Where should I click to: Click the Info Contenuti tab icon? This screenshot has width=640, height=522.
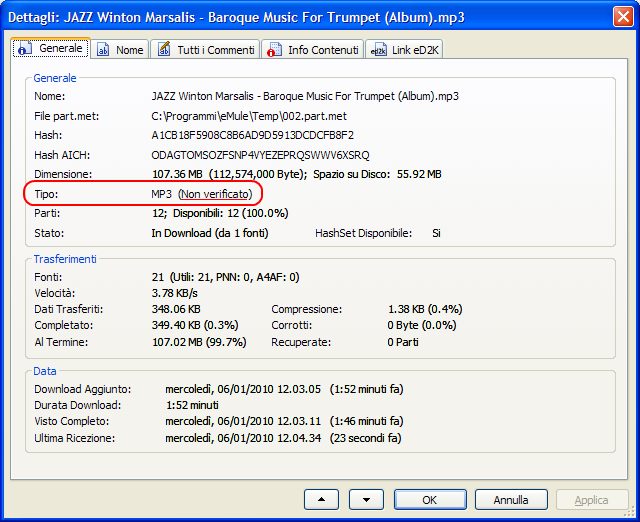point(274,50)
